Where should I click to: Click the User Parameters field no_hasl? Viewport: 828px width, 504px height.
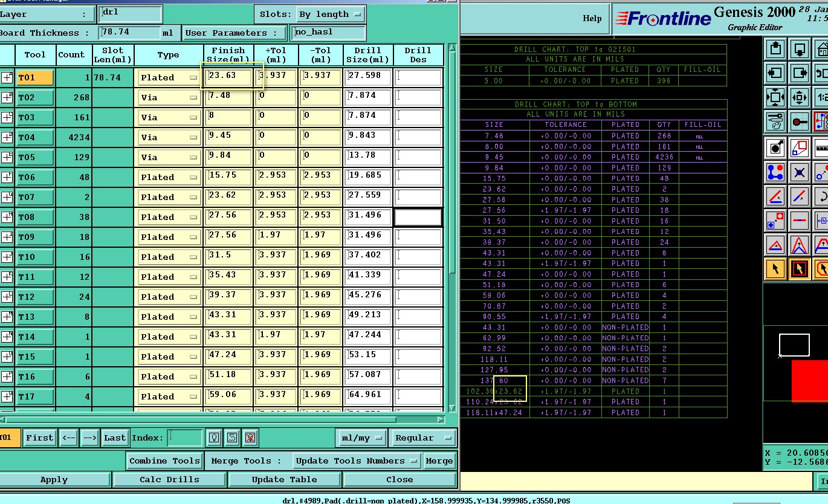click(x=328, y=33)
